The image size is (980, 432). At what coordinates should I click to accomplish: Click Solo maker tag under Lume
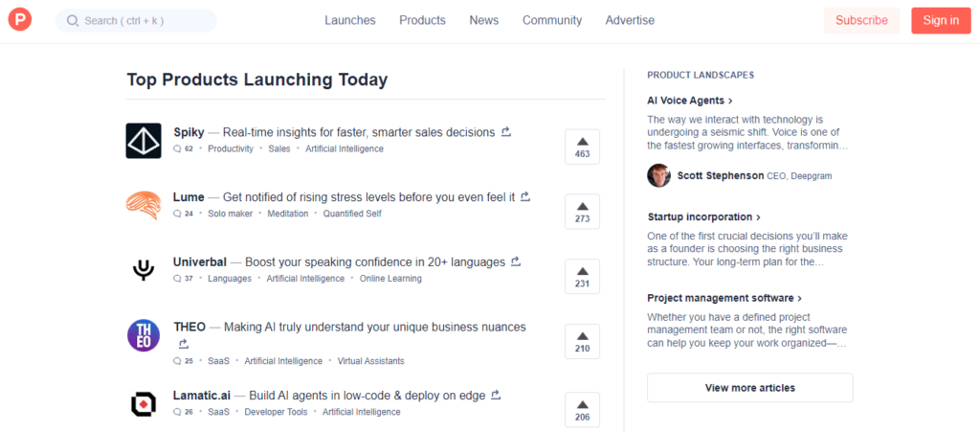pos(230,214)
